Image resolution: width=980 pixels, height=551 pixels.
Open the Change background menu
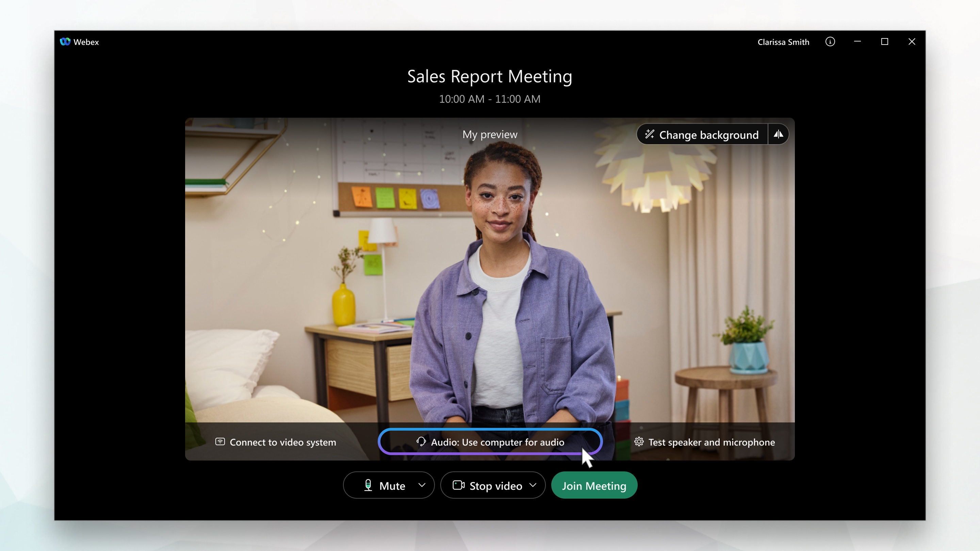pos(702,134)
